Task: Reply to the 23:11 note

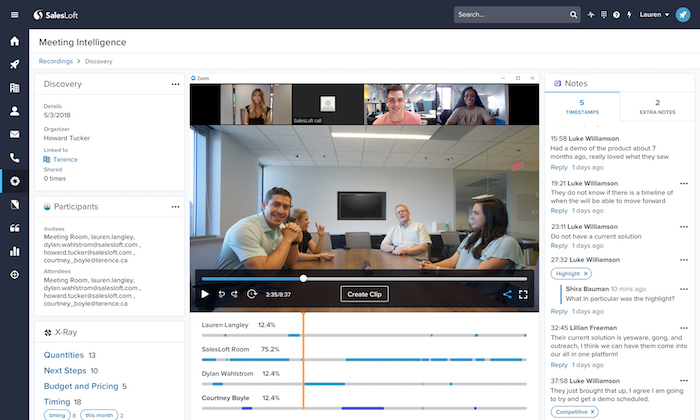Action: click(x=559, y=246)
